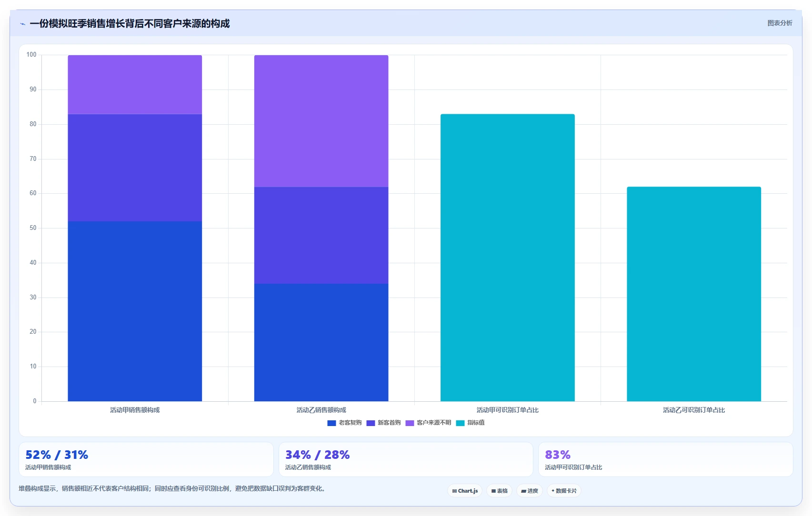Image resolution: width=812 pixels, height=516 pixels.
Task: Click the 83% stat card value
Action: (558, 455)
